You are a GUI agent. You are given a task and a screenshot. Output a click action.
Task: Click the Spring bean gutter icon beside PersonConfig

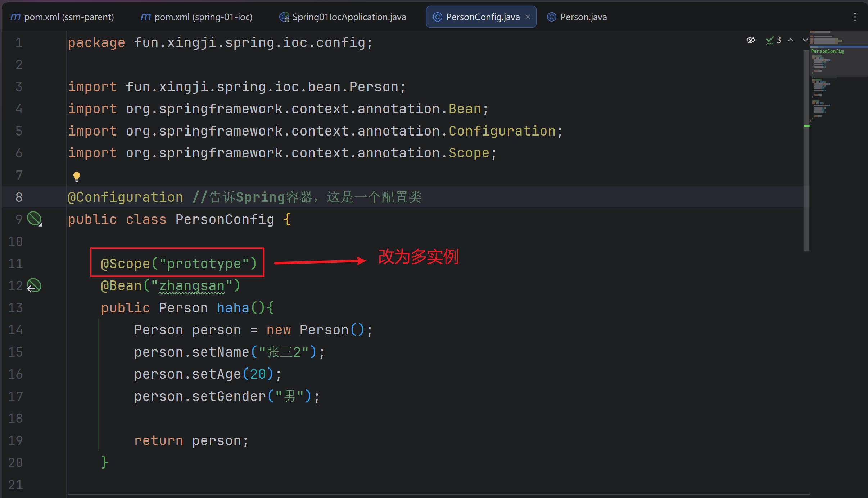click(x=35, y=219)
